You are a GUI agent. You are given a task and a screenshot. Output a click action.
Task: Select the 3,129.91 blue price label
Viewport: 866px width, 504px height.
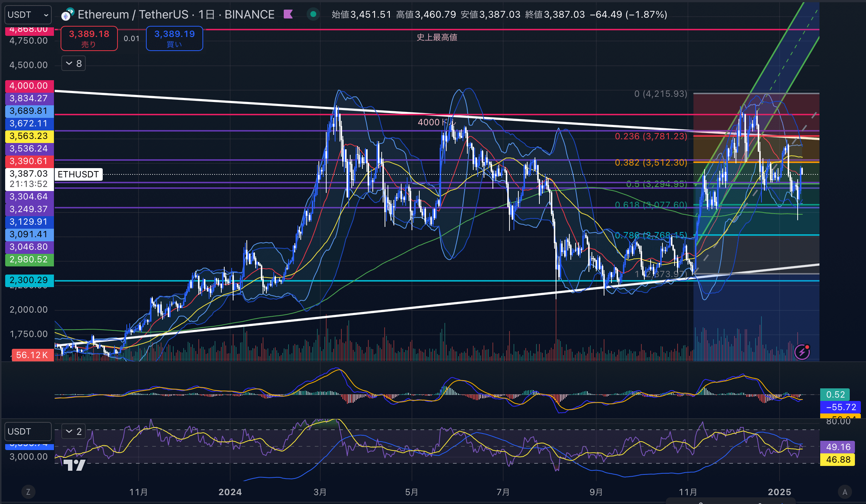point(29,222)
